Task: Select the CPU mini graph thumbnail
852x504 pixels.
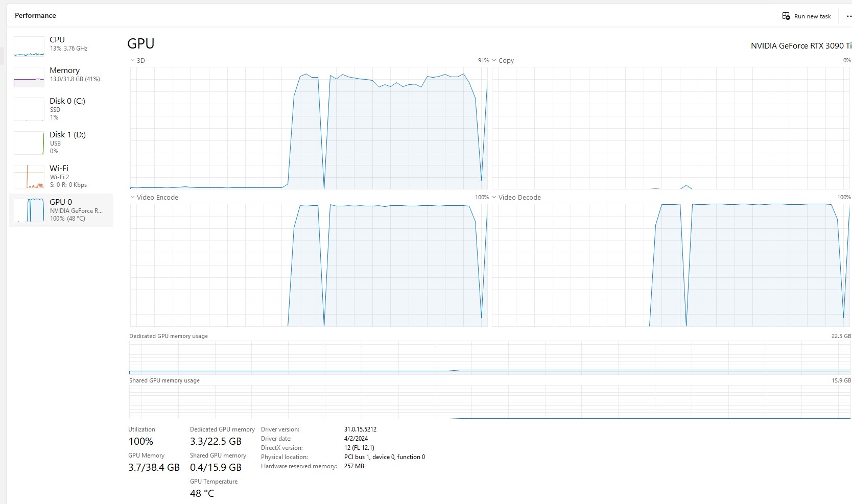Action: (29, 46)
